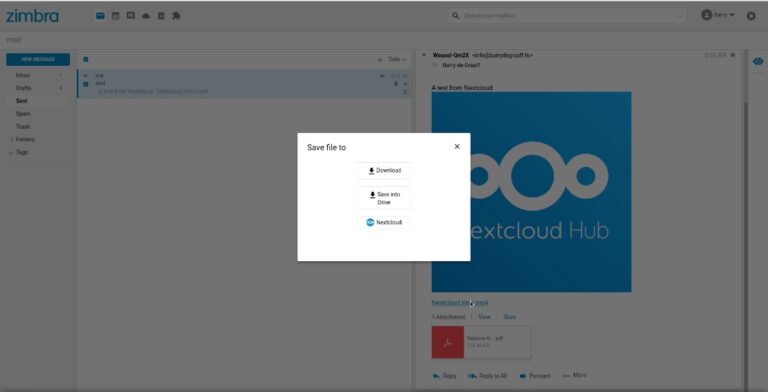Open the cloud storage icon in header

[x=146, y=16]
